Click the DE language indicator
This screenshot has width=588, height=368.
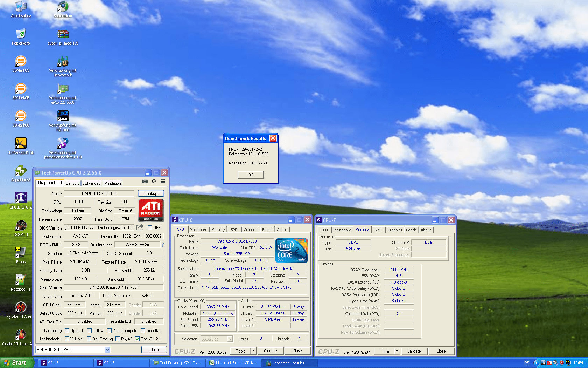(x=527, y=363)
